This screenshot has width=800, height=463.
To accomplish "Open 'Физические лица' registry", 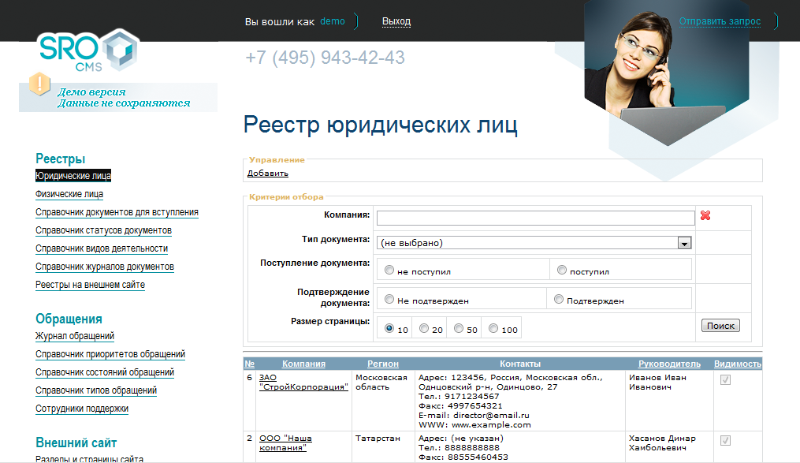I will tap(69, 194).
